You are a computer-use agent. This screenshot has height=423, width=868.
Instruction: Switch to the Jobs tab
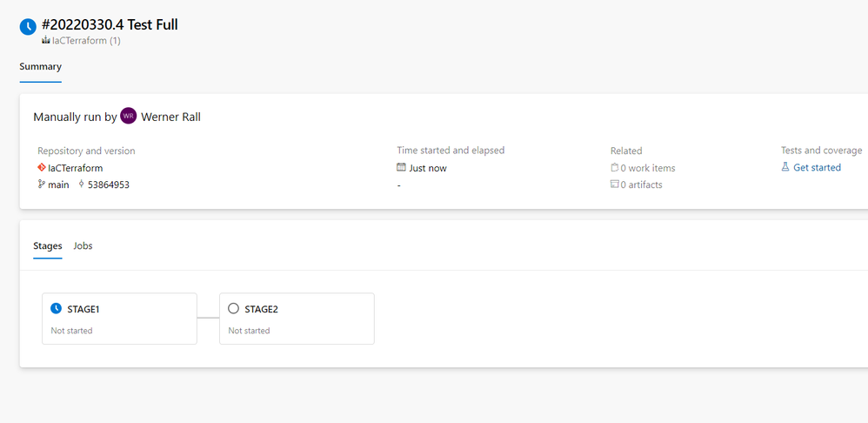tap(83, 246)
